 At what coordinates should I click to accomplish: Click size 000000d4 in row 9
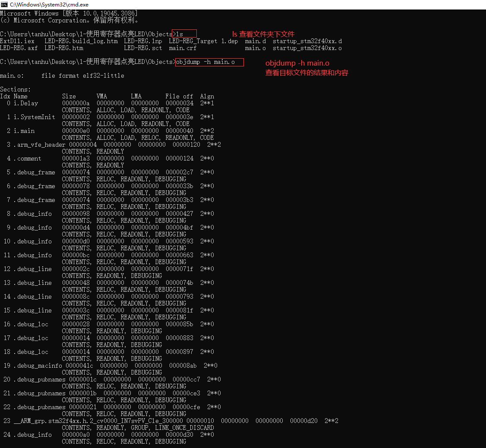pyautogui.click(x=76, y=227)
